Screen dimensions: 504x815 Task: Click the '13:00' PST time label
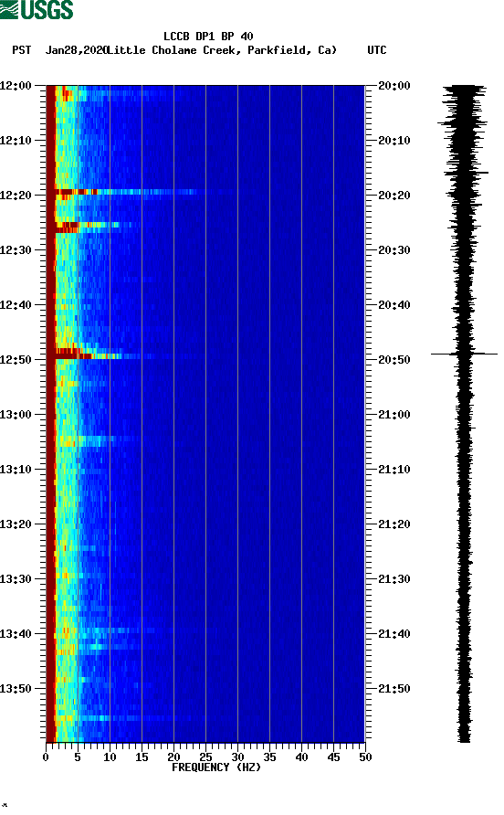point(16,415)
